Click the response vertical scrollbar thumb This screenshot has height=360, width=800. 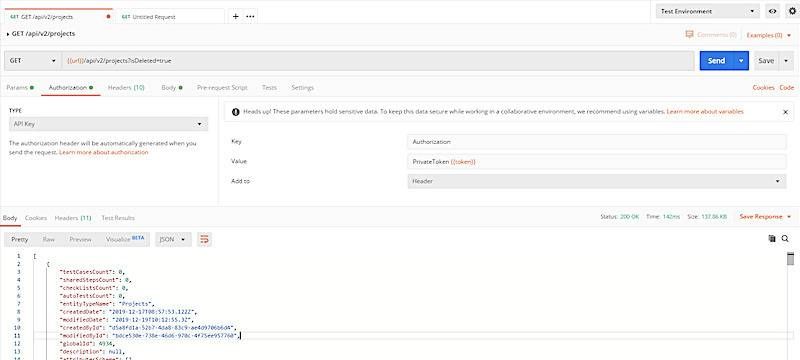pos(790,259)
